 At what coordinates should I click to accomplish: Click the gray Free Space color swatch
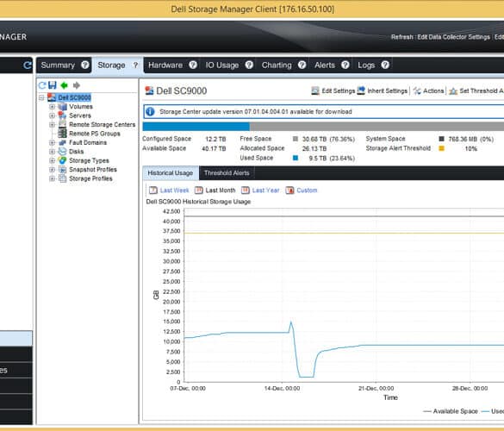pyautogui.click(x=296, y=139)
